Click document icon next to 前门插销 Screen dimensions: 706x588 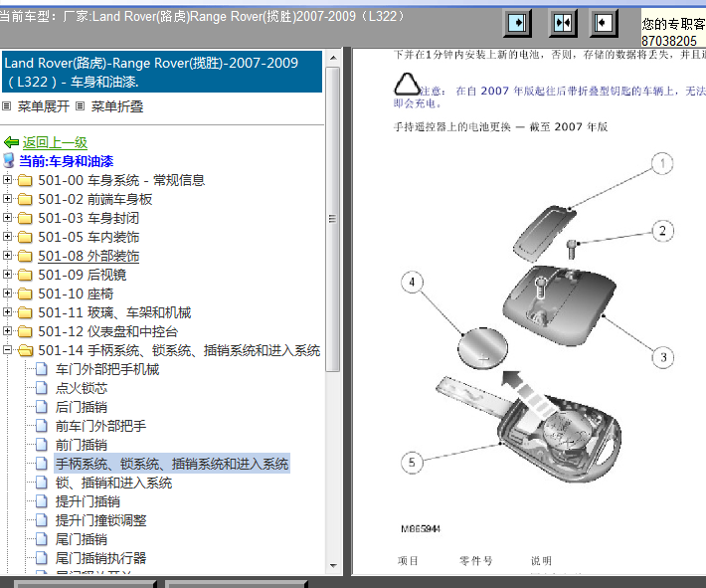[x=42, y=445]
